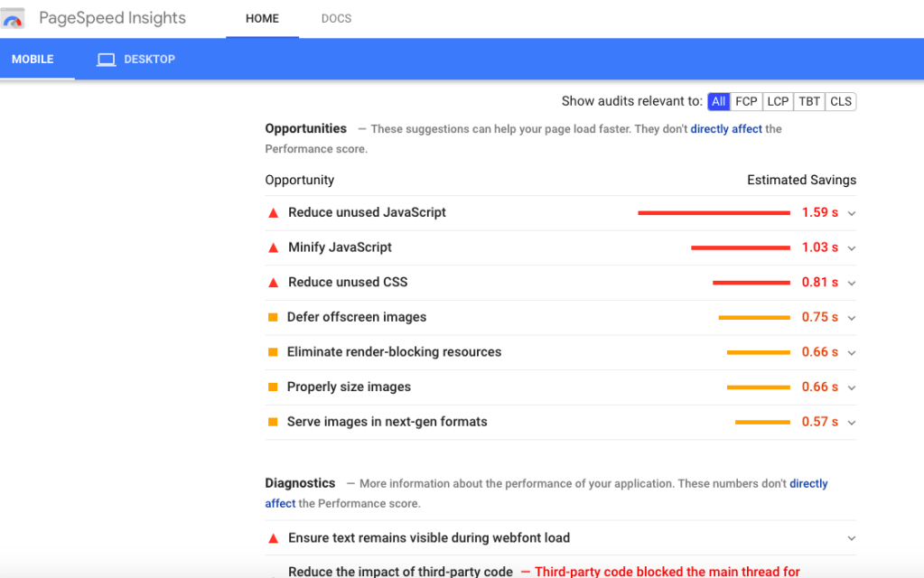Viewport: 924px width, 578px height.
Task: Click the red triangle beside Reduce unused JavaScript
Action: [x=273, y=212]
